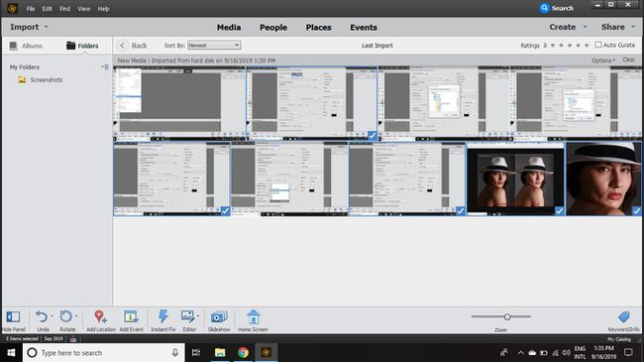Uncheck the first thumbnail in bottom row
The width and height of the screenshot is (644, 362).
tap(225, 210)
